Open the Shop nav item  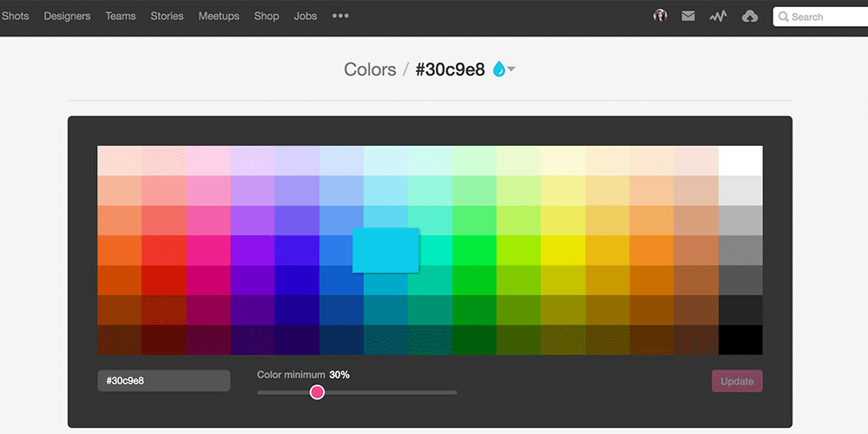click(266, 16)
